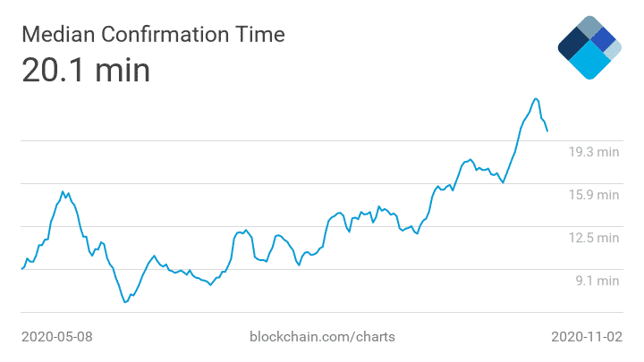
Task: Click the Blockchain logo icon
Action: click(x=589, y=46)
